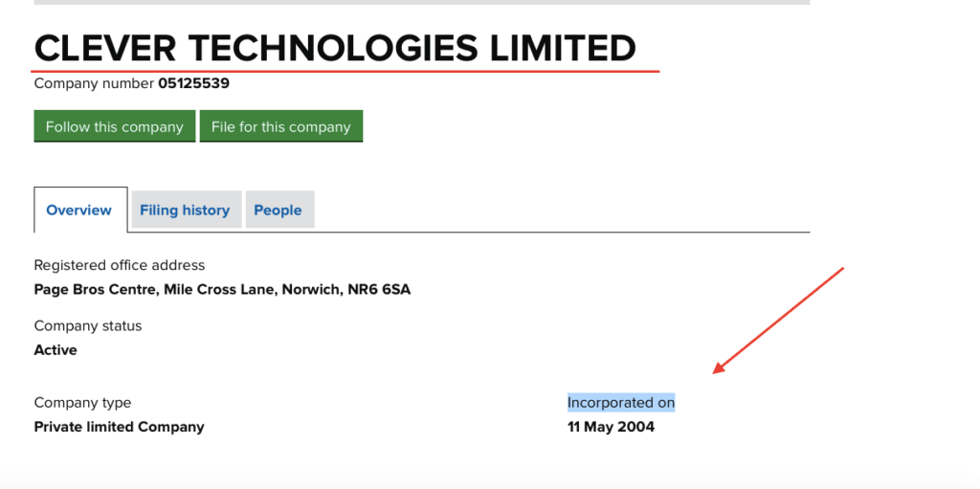Viewport: 980px width, 489px height.
Task: Click the 11 May 2004 incorporation date
Action: coord(611,427)
